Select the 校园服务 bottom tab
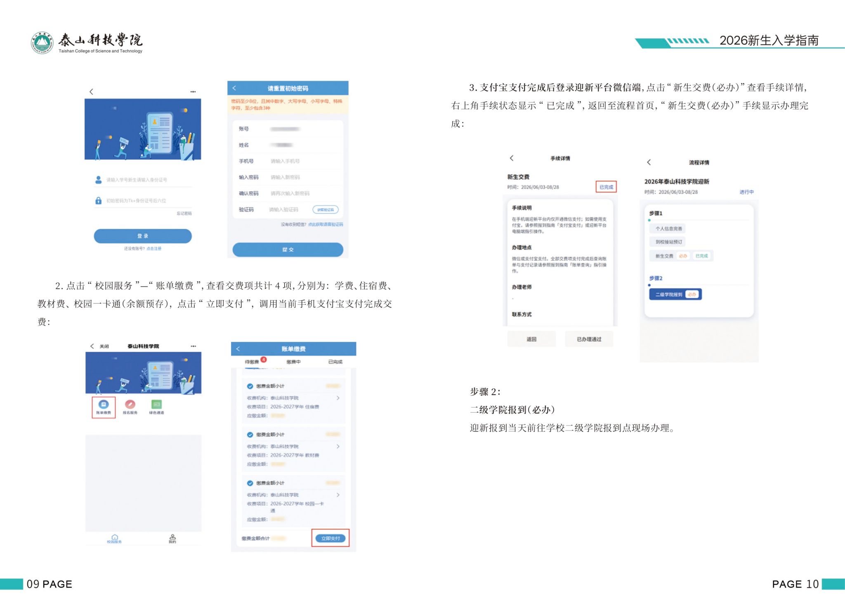This screenshot has height=616, width=845. click(x=114, y=539)
